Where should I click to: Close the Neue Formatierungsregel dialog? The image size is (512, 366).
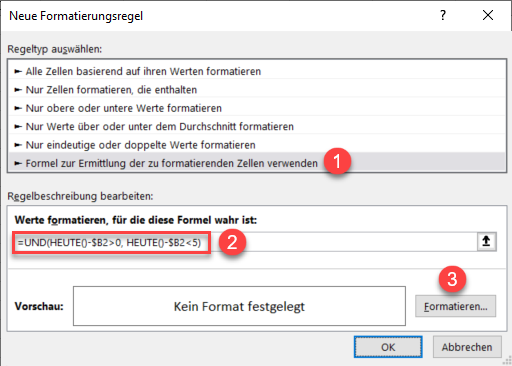(x=488, y=15)
